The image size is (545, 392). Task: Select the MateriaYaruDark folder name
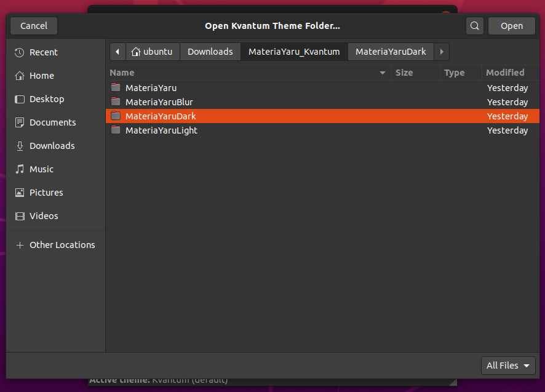click(161, 116)
